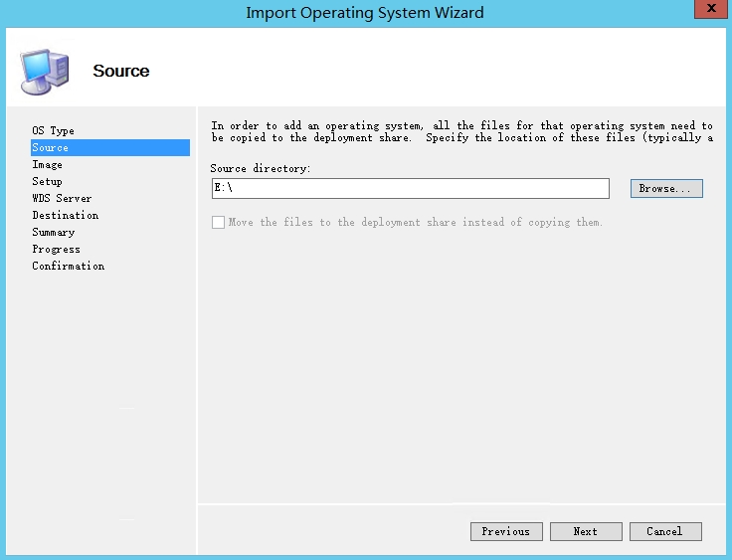Image resolution: width=732 pixels, height=560 pixels.
Task: Select OS Type step in sidebar
Action: click(x=54, y=130)
